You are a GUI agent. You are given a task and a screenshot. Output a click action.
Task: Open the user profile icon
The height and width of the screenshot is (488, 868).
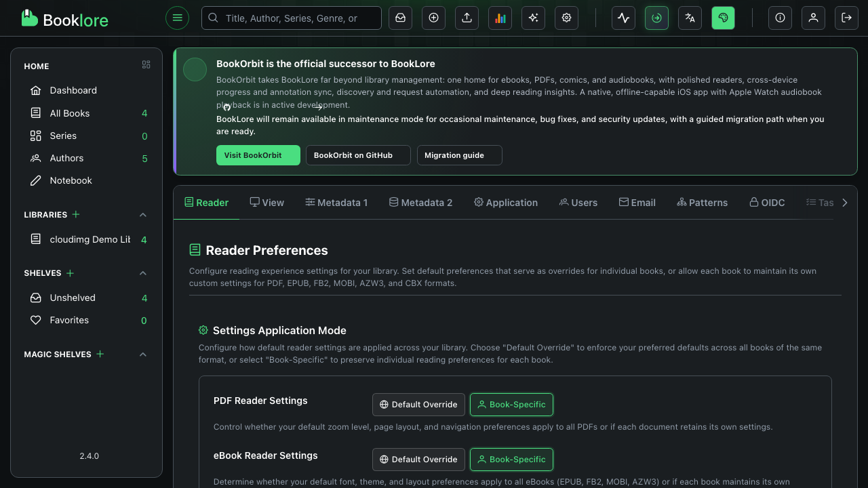point(813,18)
